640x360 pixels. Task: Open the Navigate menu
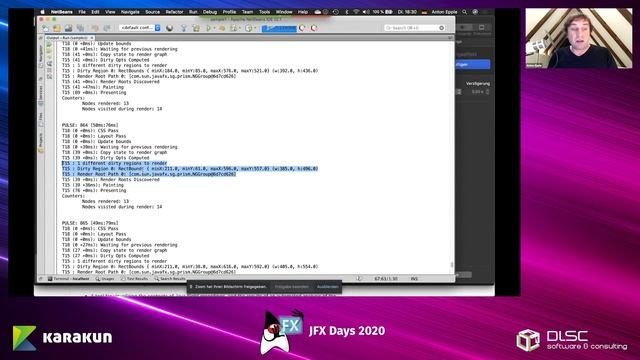130,12
